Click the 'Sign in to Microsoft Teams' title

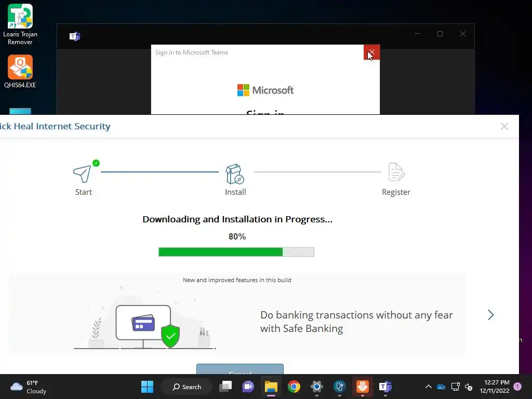tap(192, 52)
